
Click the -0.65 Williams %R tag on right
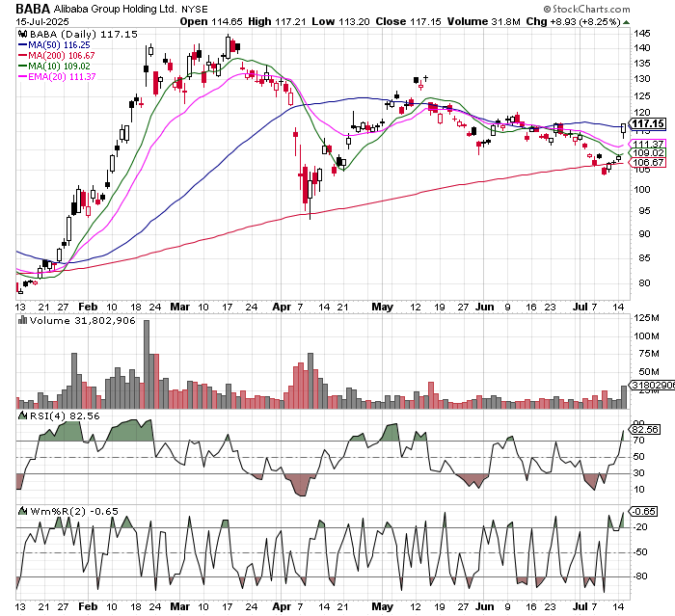point(643,511)
